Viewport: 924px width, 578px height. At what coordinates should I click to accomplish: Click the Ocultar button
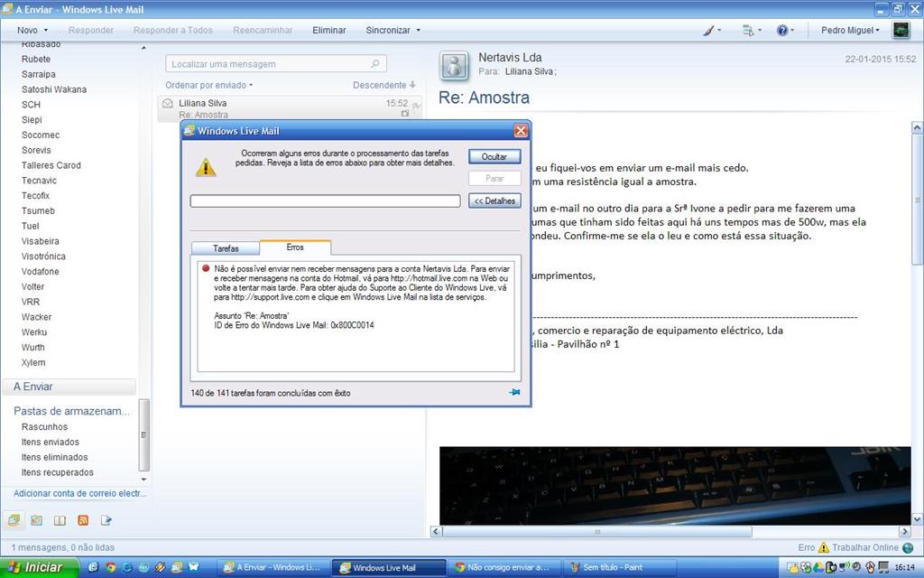(x=494, y=156)
